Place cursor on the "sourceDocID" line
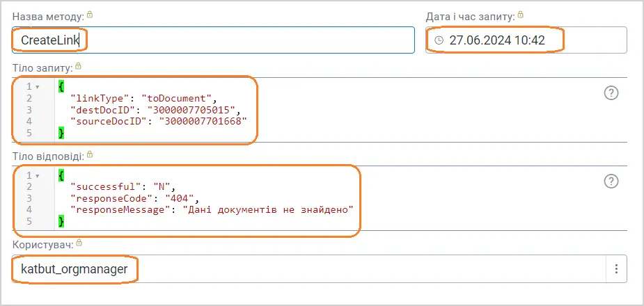 coord(159,121)
